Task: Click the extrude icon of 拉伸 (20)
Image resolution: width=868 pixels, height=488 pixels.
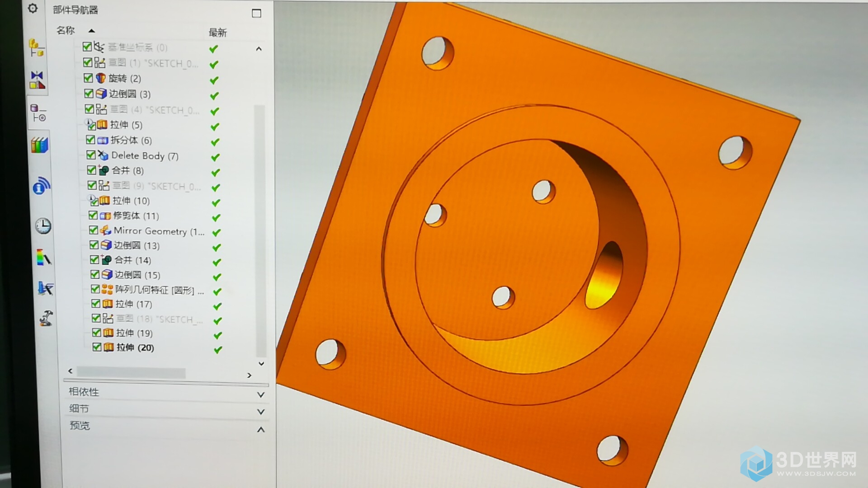Action: [x=108, y=347]
